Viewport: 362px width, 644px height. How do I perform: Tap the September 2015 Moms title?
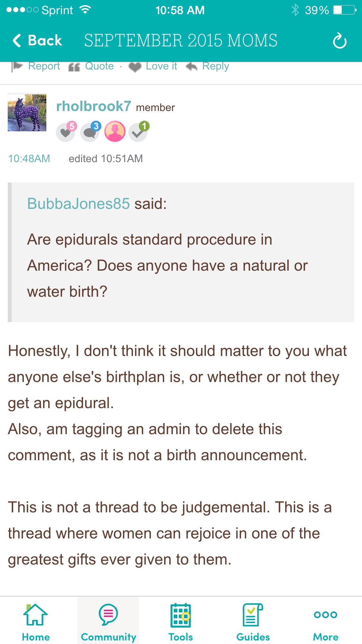[x=181, y=41]
